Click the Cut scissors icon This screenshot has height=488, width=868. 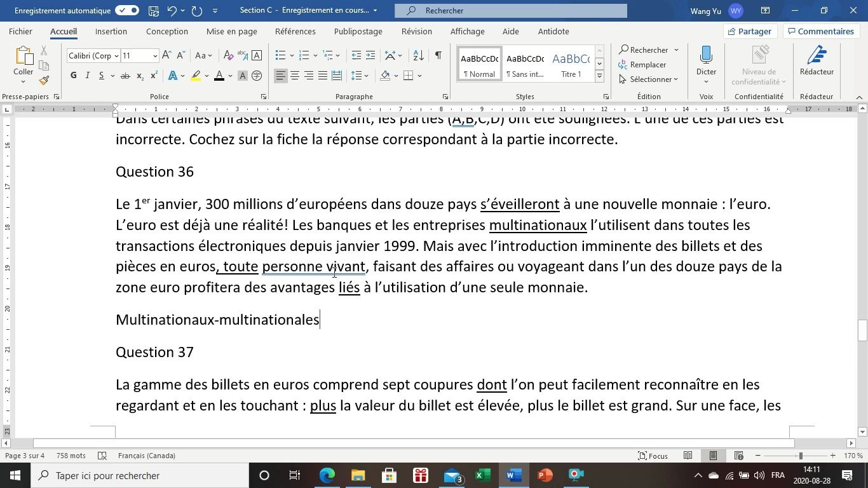coord(44,50)
